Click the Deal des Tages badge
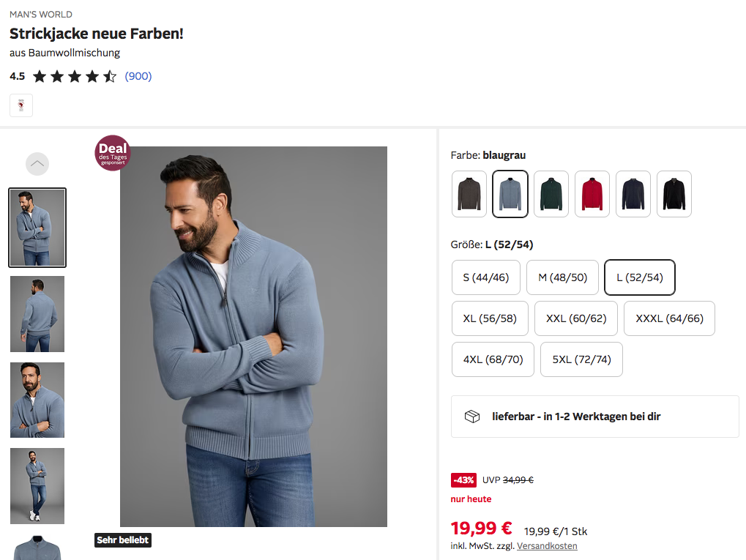 click(x=113, y=153)
